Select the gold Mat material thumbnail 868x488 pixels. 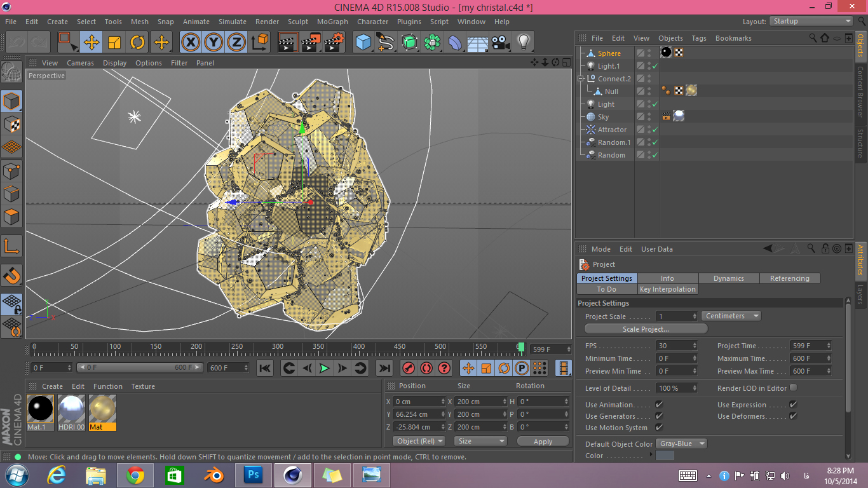point(102,408)
